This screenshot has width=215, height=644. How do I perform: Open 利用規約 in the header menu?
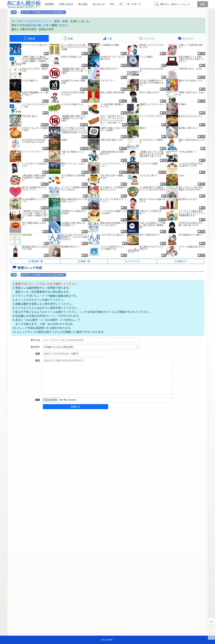pyautogui.click(x=49, y=4)
